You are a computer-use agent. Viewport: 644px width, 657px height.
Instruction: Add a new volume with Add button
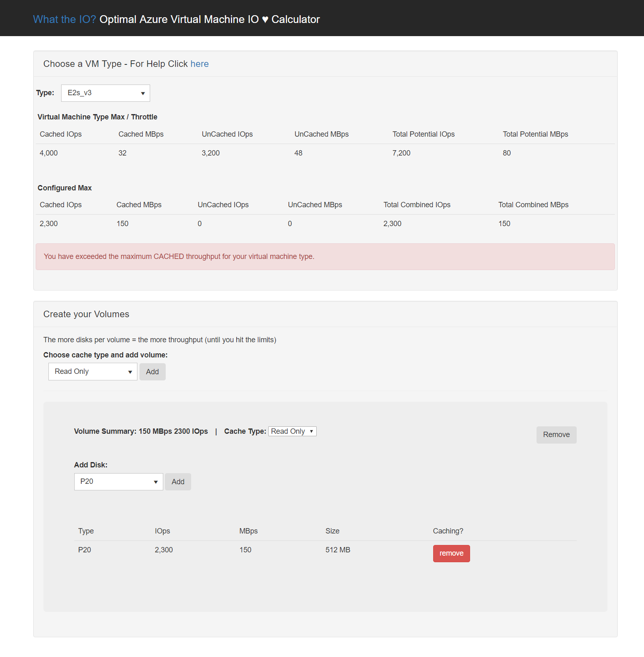(152, 372)
